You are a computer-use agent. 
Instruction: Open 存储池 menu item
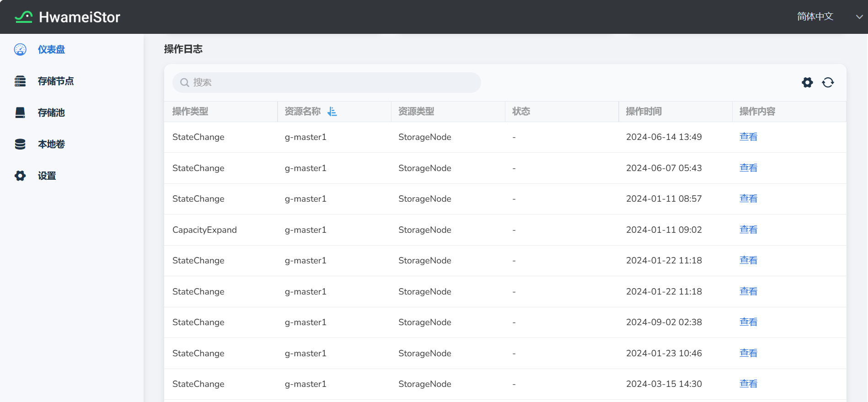click(51, 113)
